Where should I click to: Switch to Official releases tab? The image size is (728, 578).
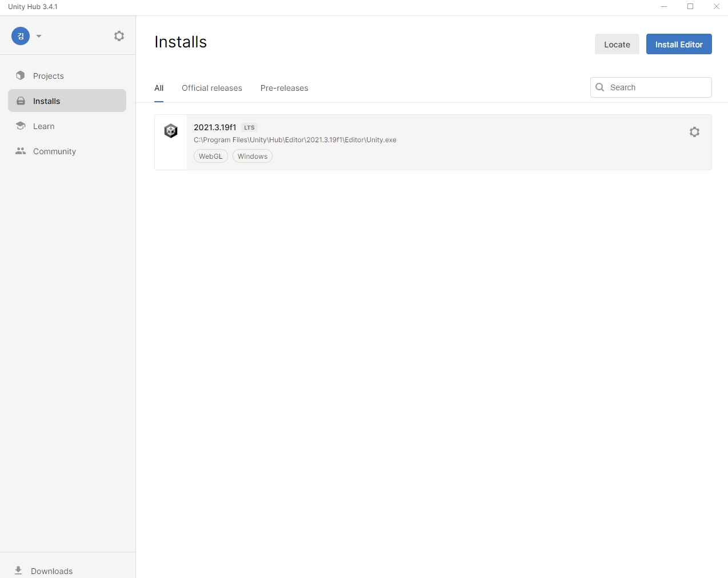(x=212, y=88)
